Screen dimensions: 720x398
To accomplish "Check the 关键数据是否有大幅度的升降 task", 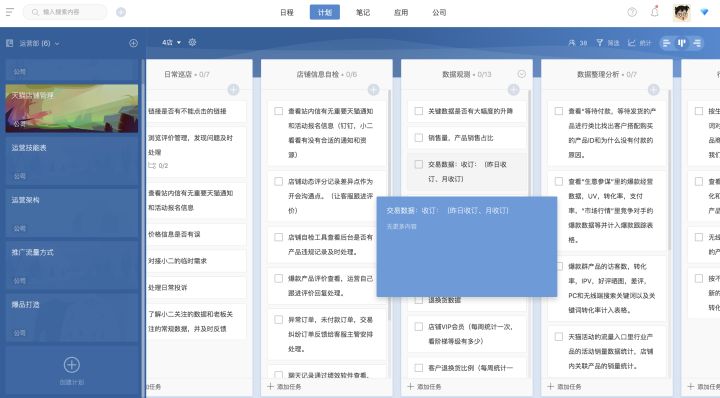I will (x=419, y=111).
